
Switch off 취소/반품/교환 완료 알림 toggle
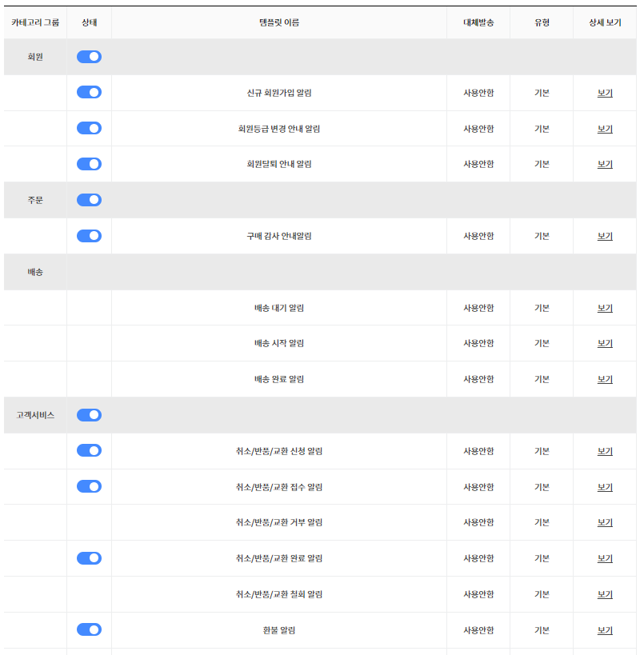point(89,558)
